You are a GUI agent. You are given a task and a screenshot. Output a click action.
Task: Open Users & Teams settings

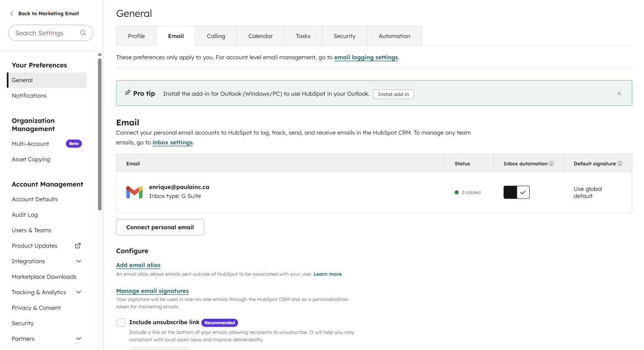pyautogui.click(x=32, y=230)
